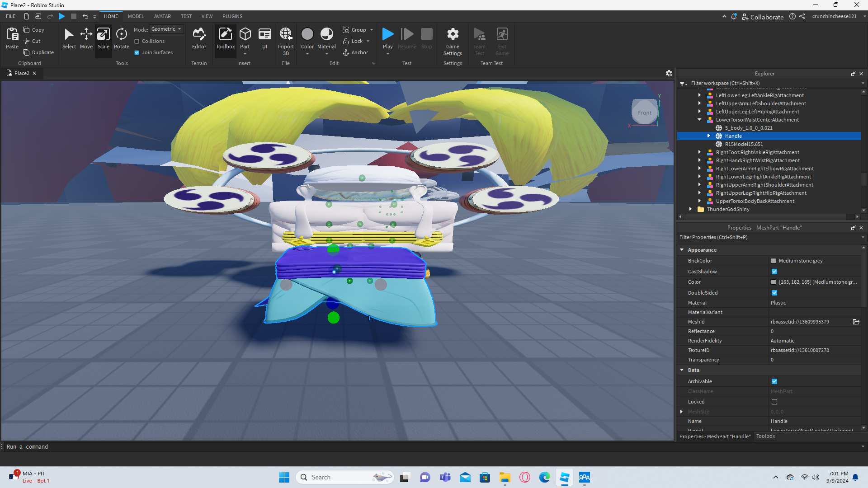Enable the Collisions checkbox
Image resolution: width=868 pixels, height=488 pixels.
pyautogui.click(x=137, y=41)
